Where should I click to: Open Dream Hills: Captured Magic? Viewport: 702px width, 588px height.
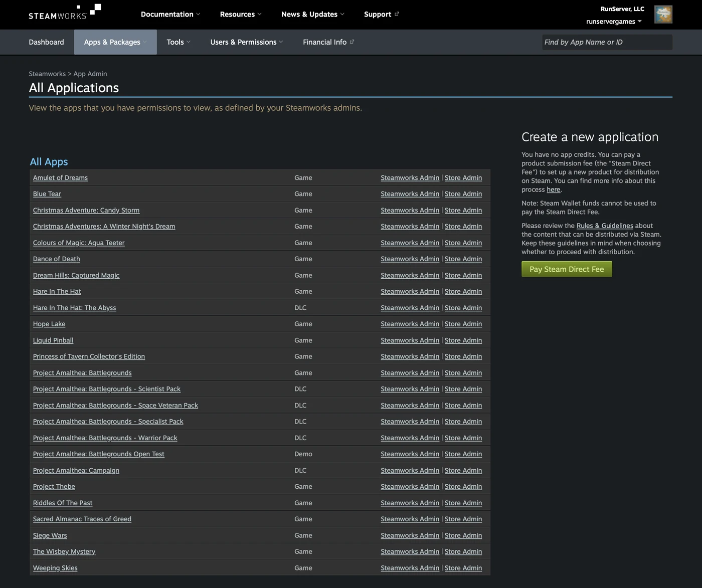click(x=76, y=275)
